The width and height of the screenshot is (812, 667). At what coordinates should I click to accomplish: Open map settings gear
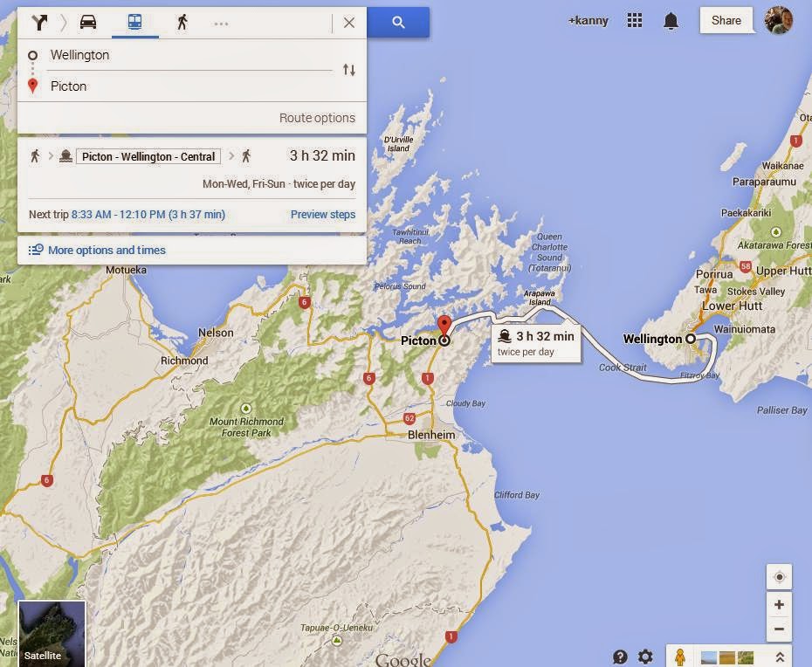pos(645,657)
